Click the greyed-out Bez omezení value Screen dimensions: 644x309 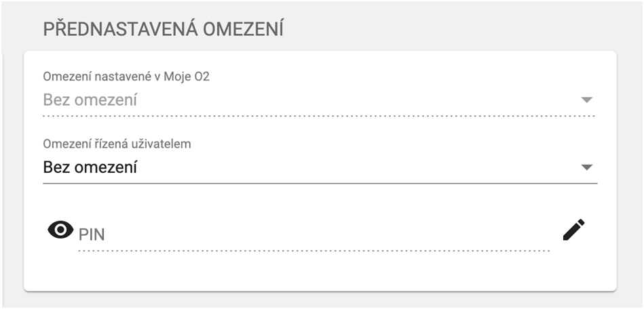point(90,100)
